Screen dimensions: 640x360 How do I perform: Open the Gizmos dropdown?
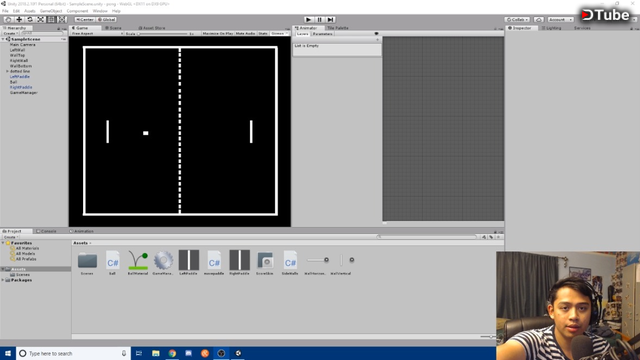[x=279, y=33]
